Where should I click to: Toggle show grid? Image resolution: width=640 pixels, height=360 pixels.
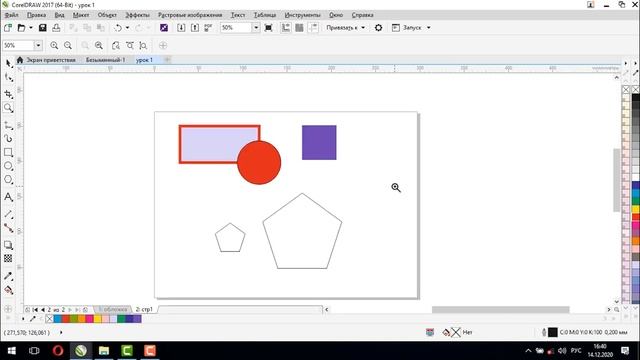299,28
